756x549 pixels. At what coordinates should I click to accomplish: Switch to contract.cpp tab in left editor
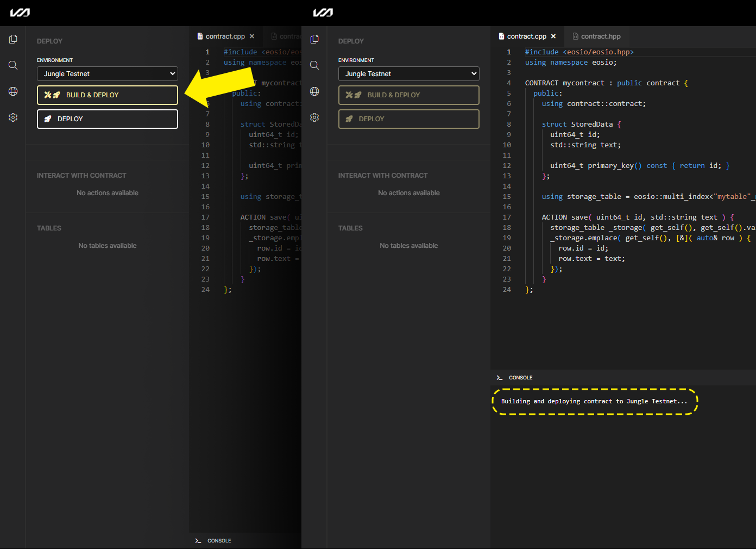click(225, 36)
